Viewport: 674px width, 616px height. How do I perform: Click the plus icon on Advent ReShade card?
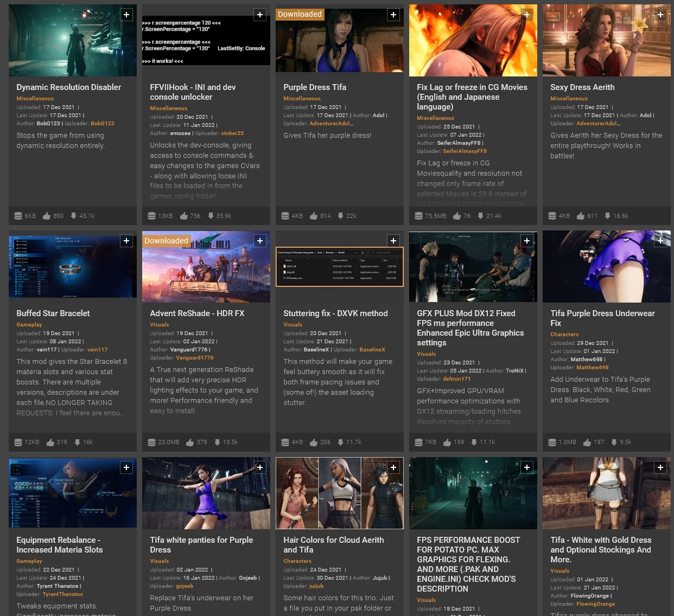260,241
